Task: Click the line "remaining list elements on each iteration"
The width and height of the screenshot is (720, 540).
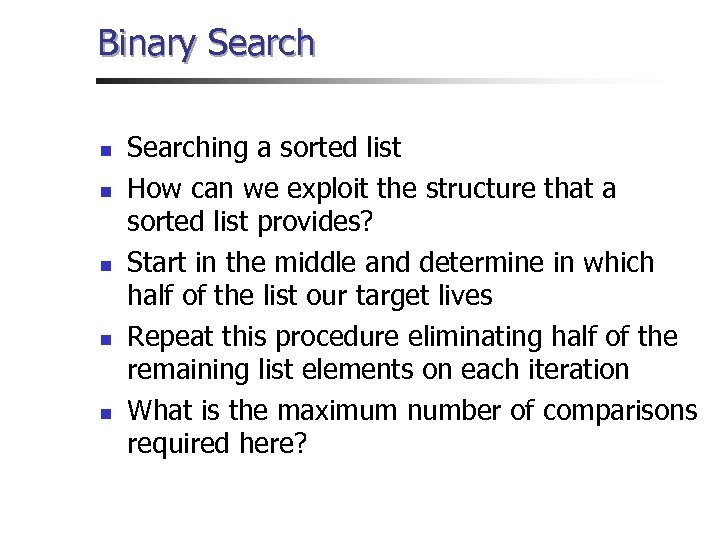Action: coord(378,370)
